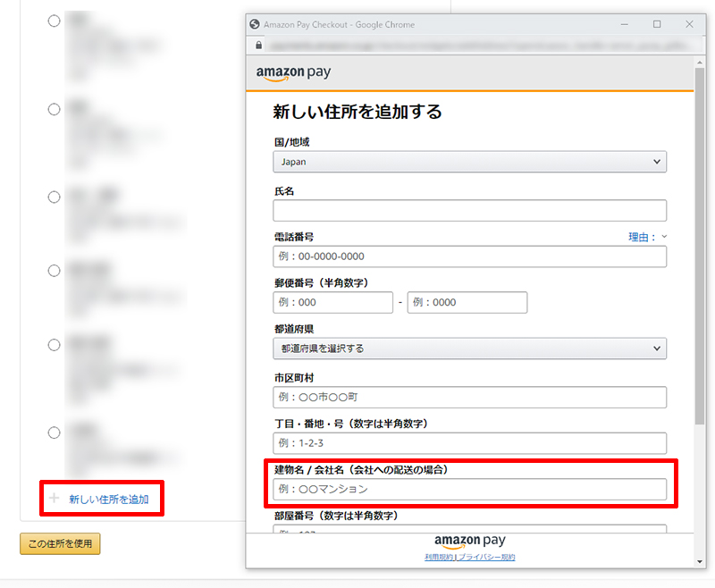This screenshot has height=588, width=715.
Task: Click the 氏名 label
Action: [x=284, y=191]
